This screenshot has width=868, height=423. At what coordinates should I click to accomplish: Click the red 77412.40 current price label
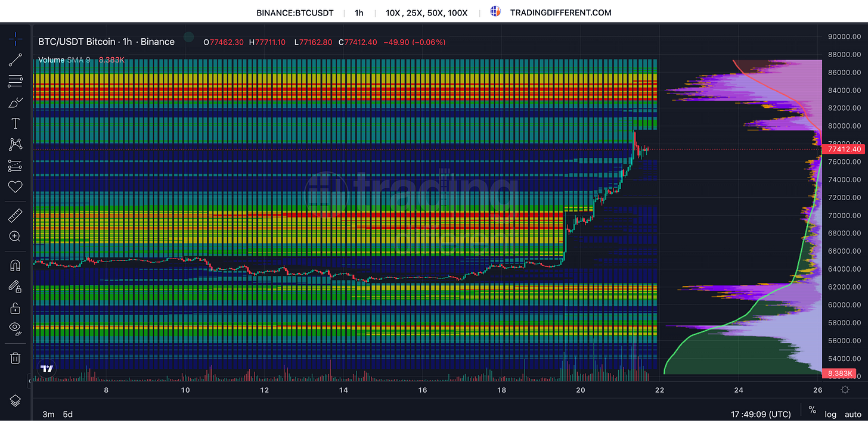pyautogui.click(x=845, y=149)
